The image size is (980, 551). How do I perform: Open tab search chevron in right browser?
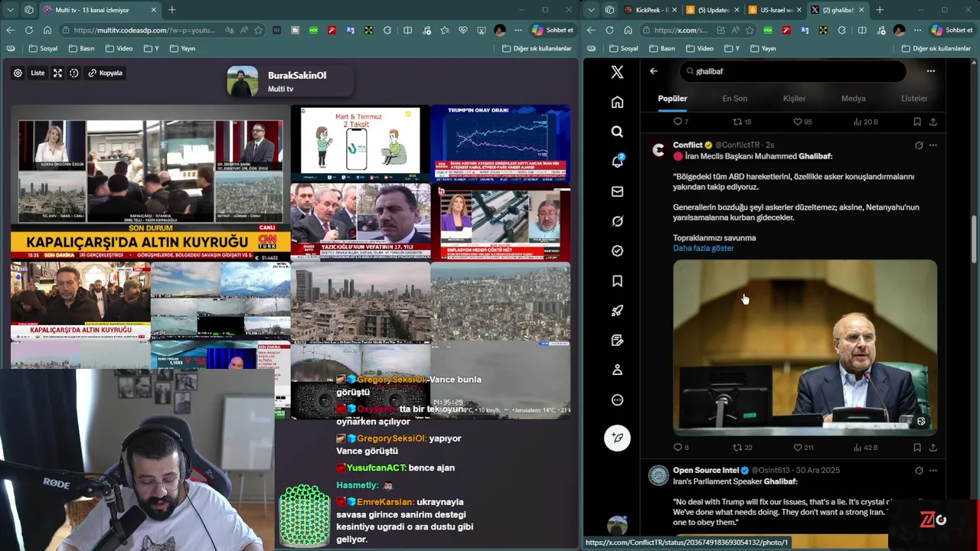592,10
